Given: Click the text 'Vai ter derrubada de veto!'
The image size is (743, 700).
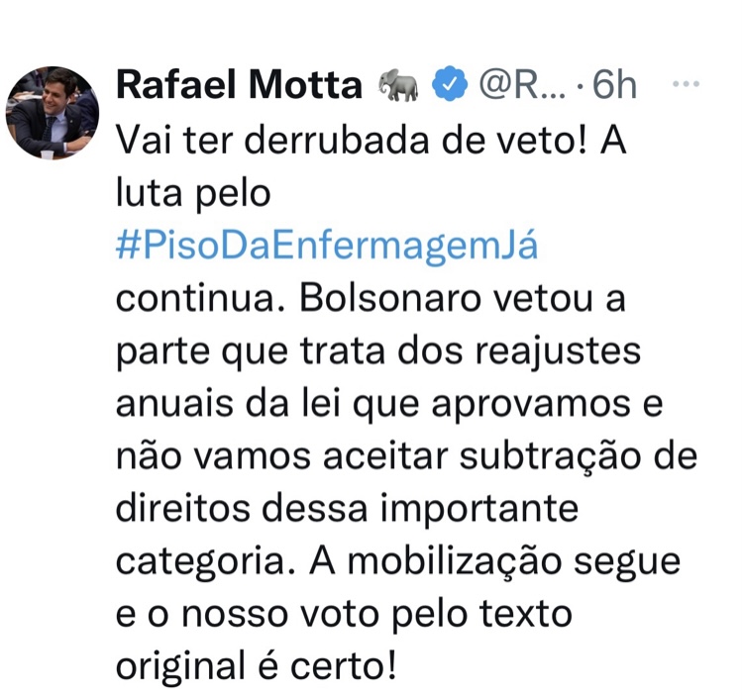Looking at the screenshot, I should click(352, 141).
